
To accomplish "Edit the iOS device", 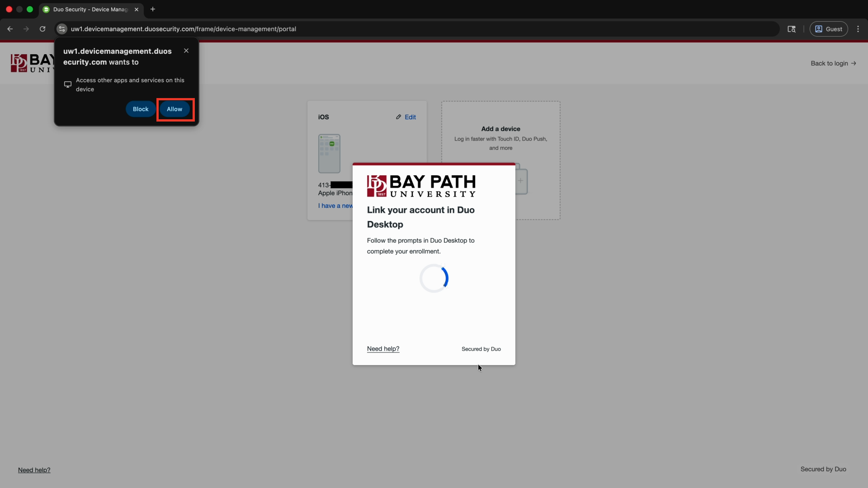I will click(406, 117).
